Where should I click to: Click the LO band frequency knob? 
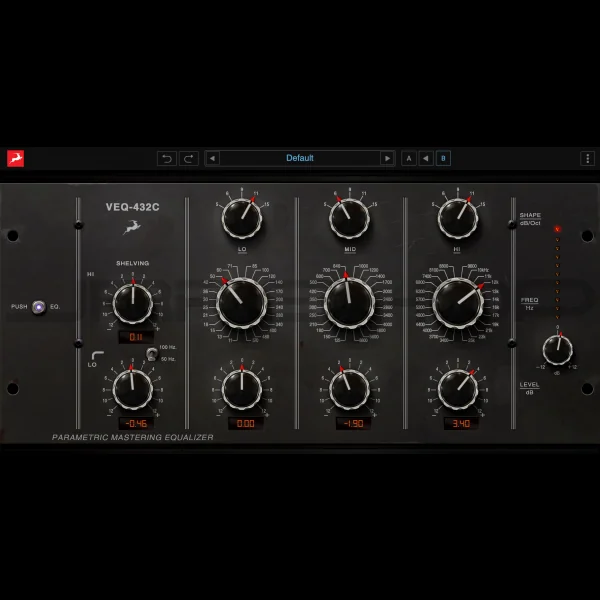pos(241,303)
